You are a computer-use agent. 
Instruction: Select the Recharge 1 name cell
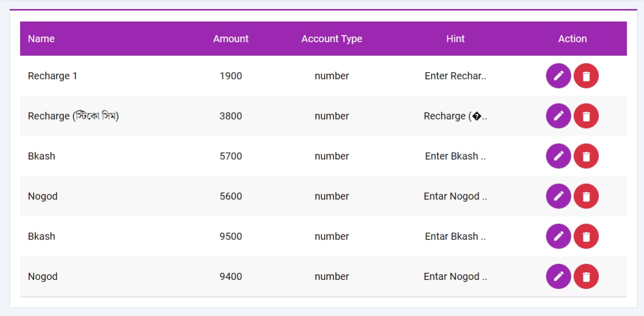pos(52,76)
